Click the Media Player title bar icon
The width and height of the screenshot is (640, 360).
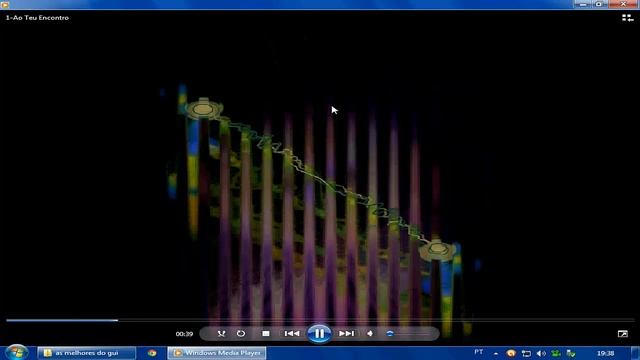click(x=5, y=4)
